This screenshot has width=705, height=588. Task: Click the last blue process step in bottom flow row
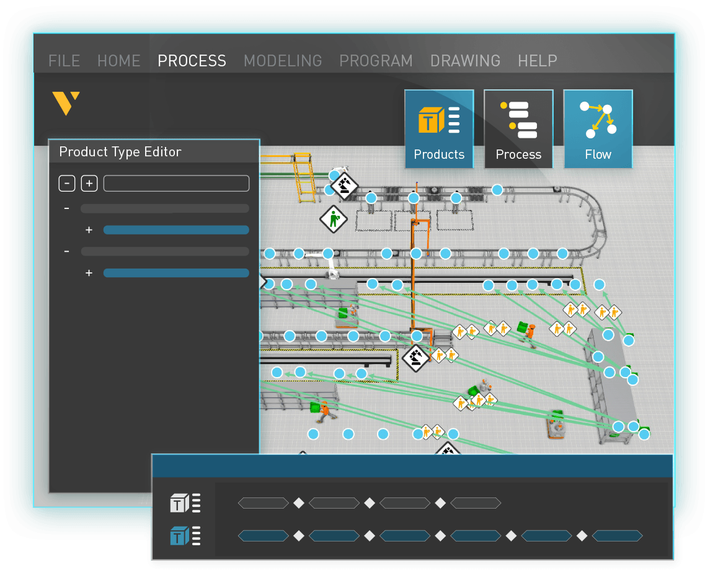(618, 536)
